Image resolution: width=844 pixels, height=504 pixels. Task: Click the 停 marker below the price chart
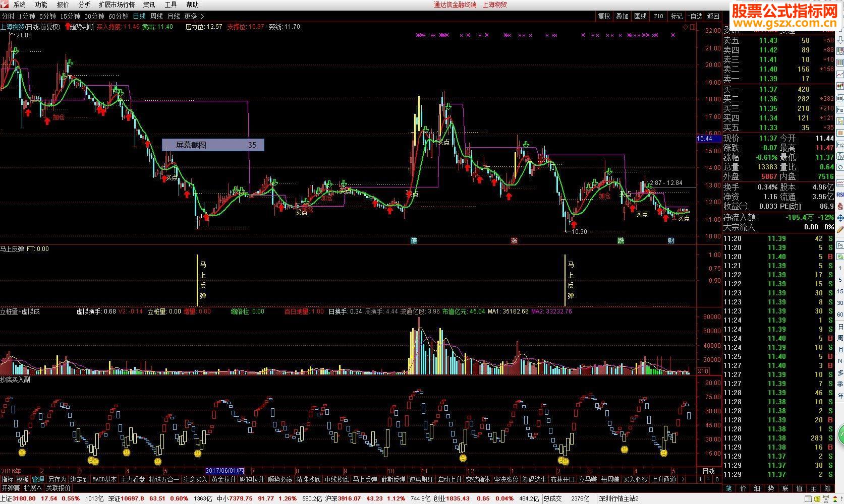pos(414,241)
